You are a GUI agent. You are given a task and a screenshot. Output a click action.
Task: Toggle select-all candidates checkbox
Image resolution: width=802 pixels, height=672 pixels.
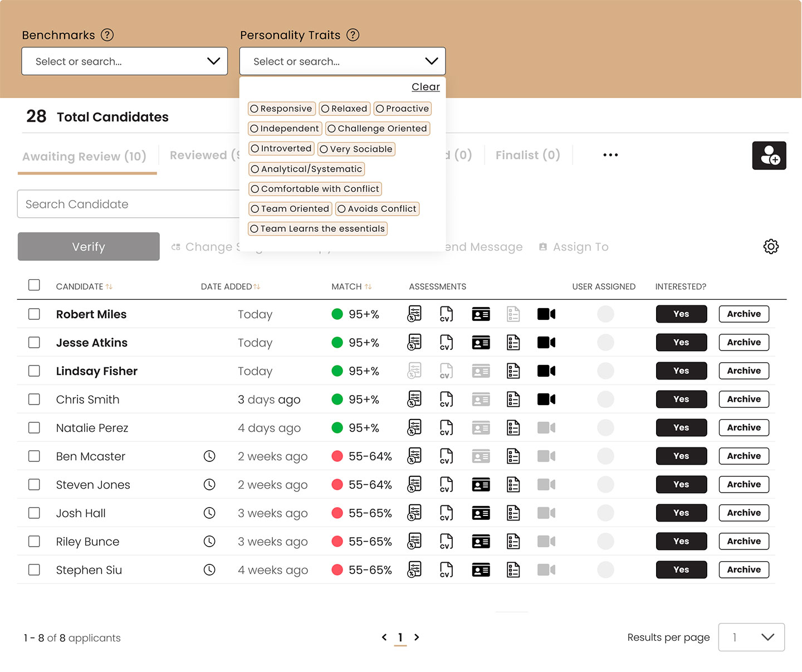[x=34, y=285]
